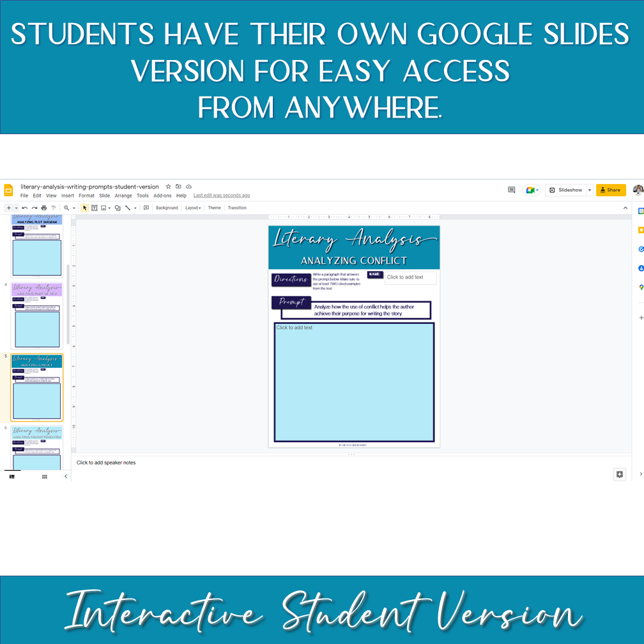The image size is (644, 644).
Task: Switch to filmstrip view
Action: coord(11,477)
